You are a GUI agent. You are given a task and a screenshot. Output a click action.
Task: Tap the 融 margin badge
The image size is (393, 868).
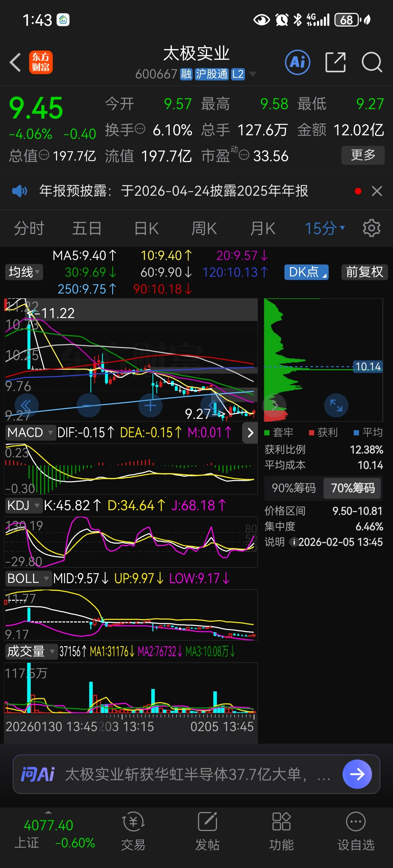(x=186, y=74)
